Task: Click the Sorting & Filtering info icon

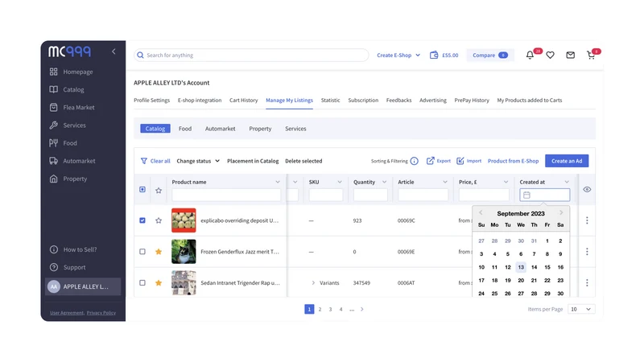Action: click(x=414, y=161)
